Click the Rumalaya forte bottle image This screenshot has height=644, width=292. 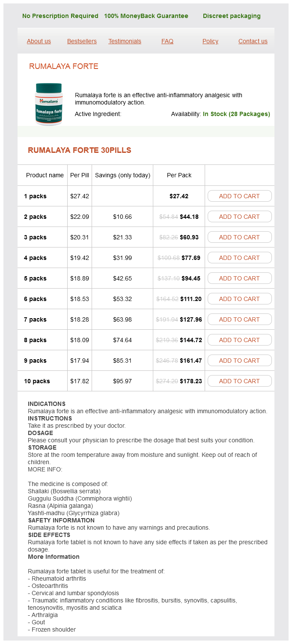pyautogui.click(x=48, y=104)
